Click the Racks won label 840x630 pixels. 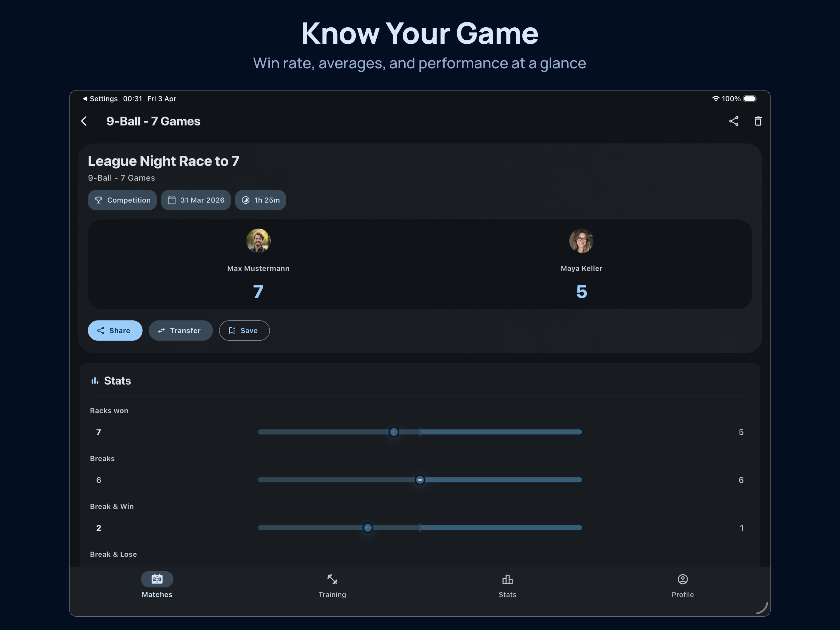pyautogui.click(x=109, y=411)
